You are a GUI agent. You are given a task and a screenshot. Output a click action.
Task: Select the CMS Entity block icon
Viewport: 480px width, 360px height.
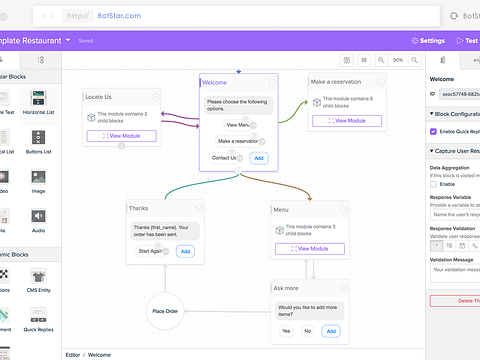coord(38,276)
